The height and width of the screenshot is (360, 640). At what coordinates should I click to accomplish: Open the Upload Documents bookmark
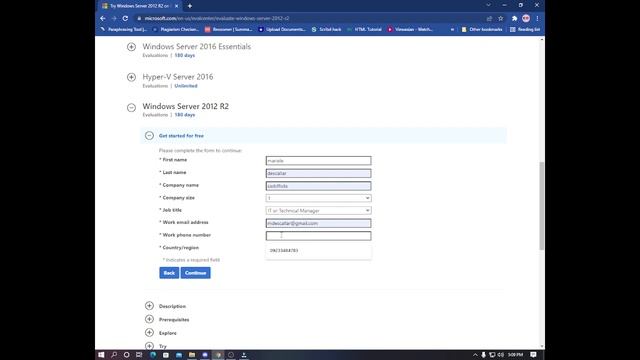point(282,29)
